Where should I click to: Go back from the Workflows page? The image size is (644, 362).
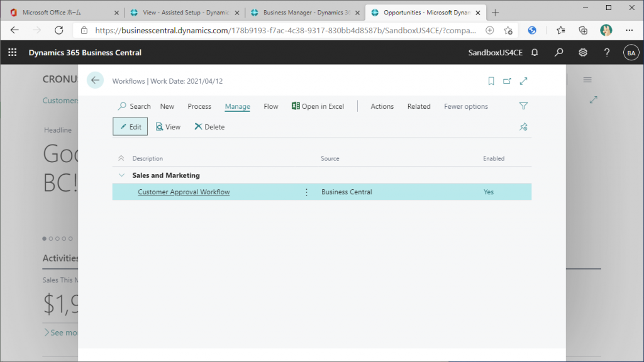coord(95,80)
